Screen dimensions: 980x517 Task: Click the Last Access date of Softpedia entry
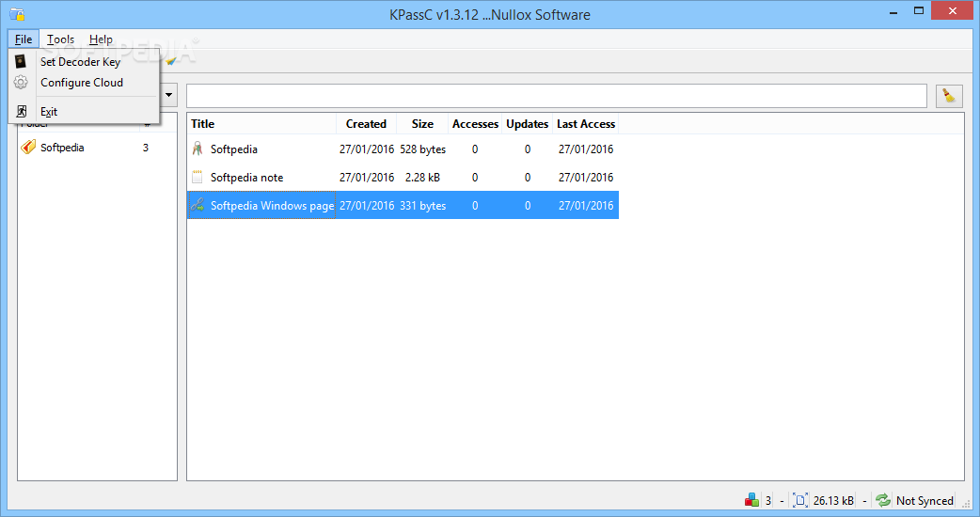pos(586,149)
